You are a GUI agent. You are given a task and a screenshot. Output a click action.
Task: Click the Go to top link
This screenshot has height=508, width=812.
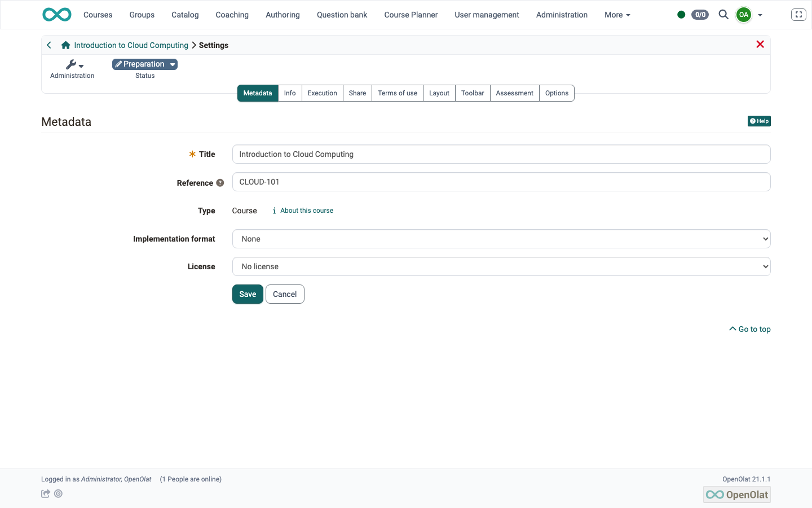pyautogui.click(x=750, y=329)
